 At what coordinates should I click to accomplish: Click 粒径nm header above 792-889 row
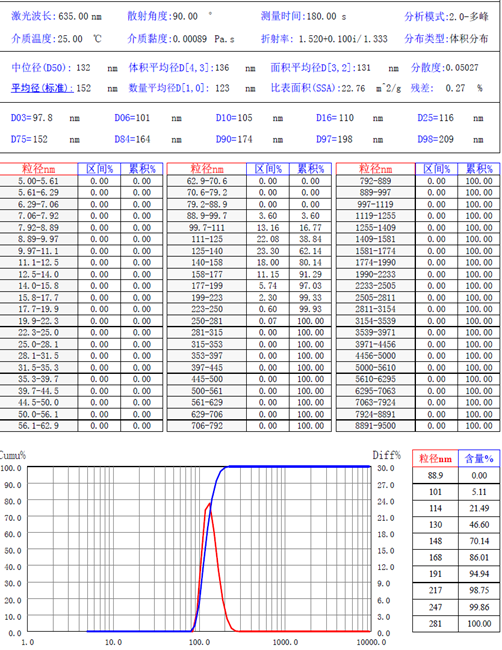coord(375,169)
